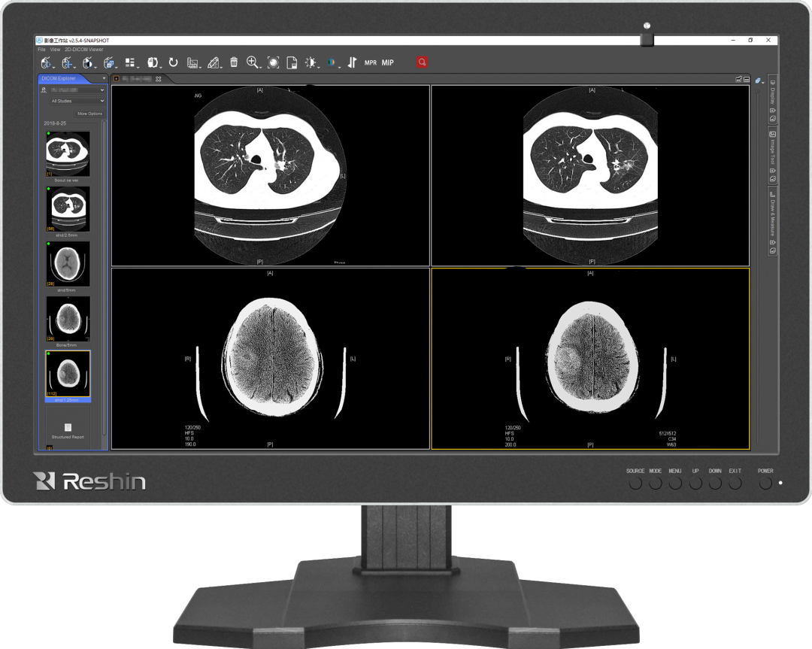Image resolution: width=812 pixels, height=649 pixels.
Task: Click the top-left lung CT viewport
Action: (x=271, y=175)
